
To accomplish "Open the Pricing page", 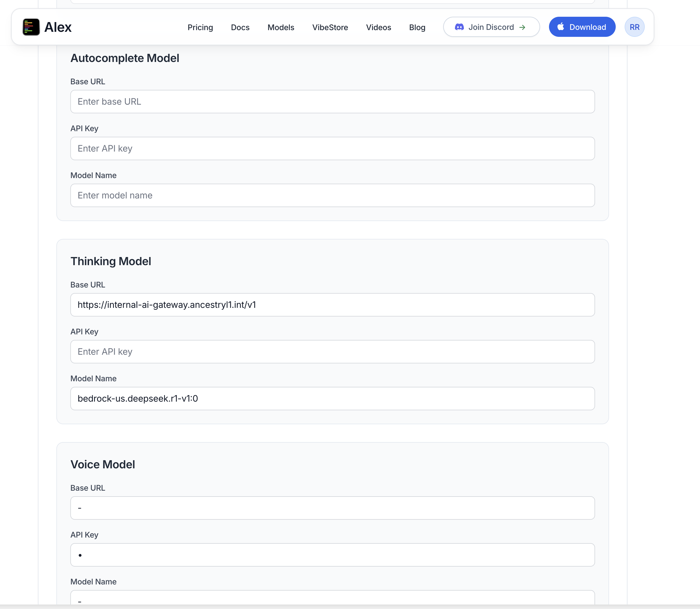I will (200, 28).
